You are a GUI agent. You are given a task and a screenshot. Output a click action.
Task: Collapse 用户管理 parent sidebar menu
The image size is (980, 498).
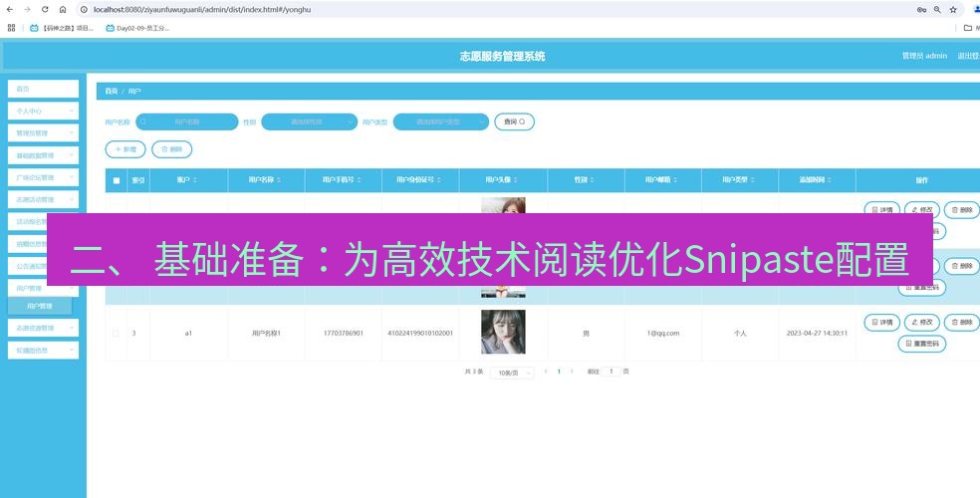click(43, 288)
